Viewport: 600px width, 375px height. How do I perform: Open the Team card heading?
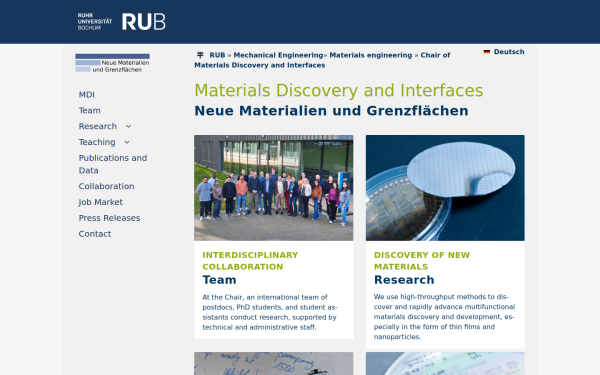coord(219,280)
